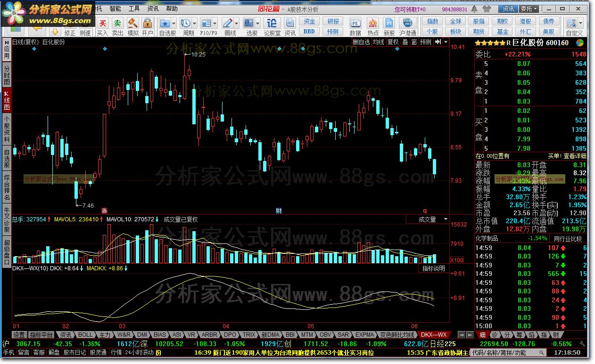
Task: Click the indicator tabs scroll-left arrow
Action: tap(462, 335)
